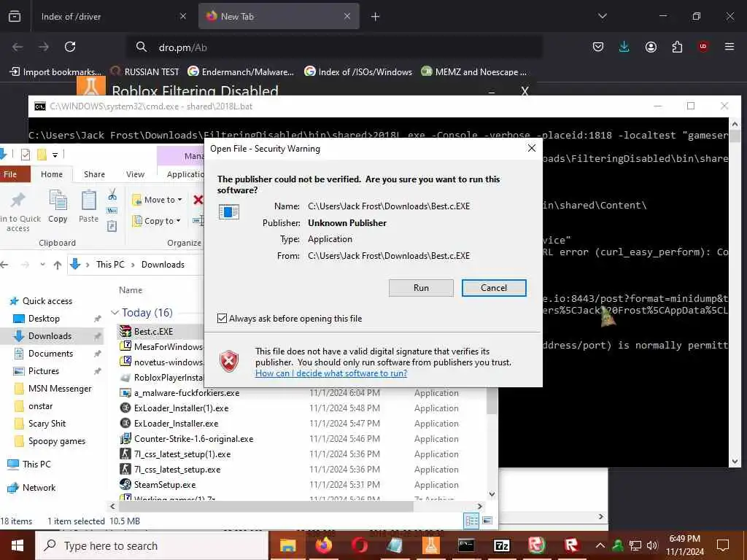Switch Explorer to details view icon
Image resolution: width=747 pixels, height=560 pixels.
[x=472, y=521]
